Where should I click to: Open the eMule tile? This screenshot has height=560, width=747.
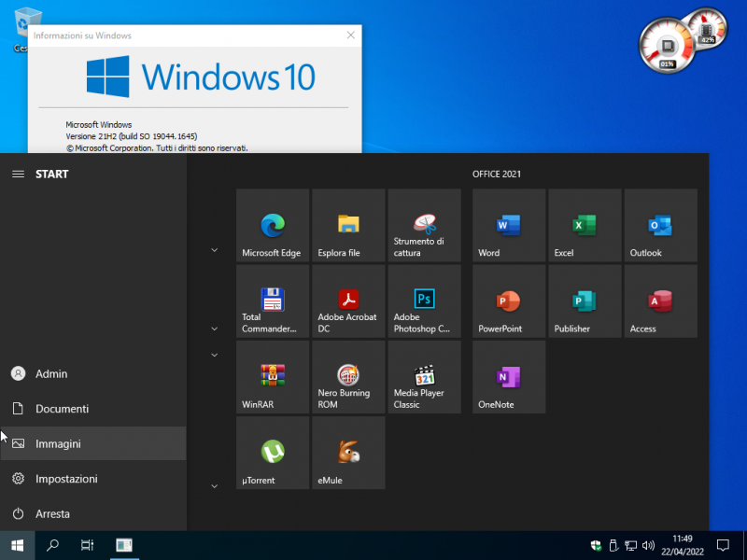pos(347,453)
